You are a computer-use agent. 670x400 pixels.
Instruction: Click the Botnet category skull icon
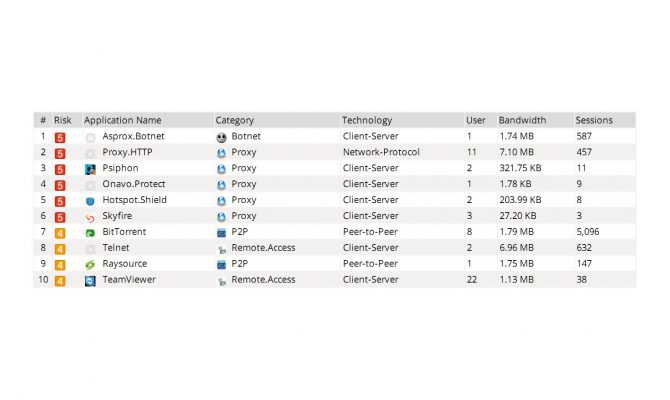[x=221, y=136]
